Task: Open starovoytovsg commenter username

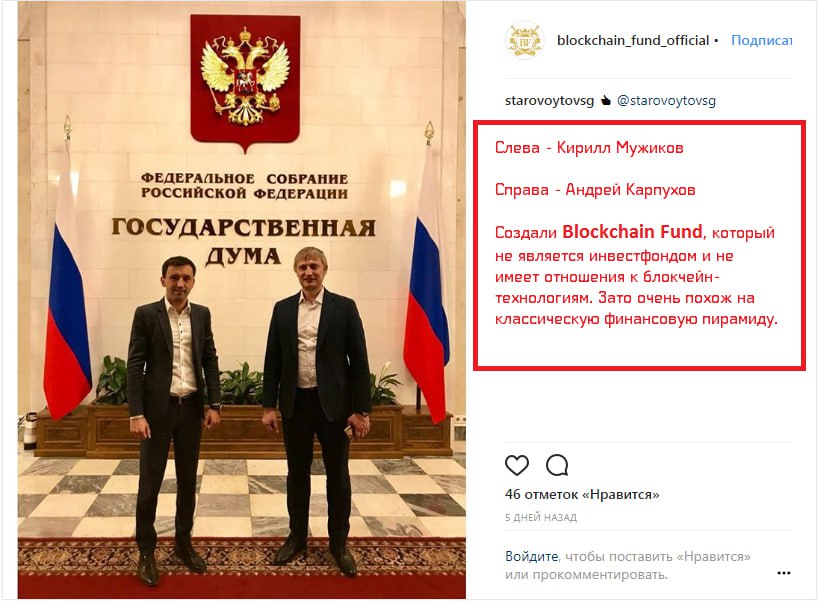Action: [548, 101]
